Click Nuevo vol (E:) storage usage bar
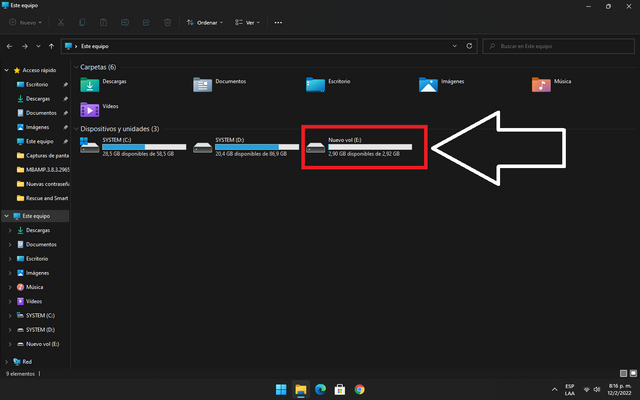This screenshot has width=640, height=400. tap(370, 147)
